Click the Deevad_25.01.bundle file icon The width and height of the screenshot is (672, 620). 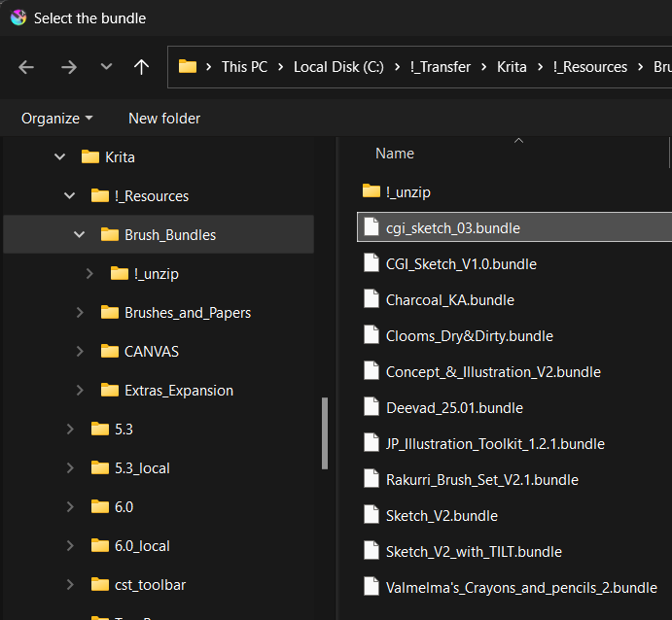point(371,407)
